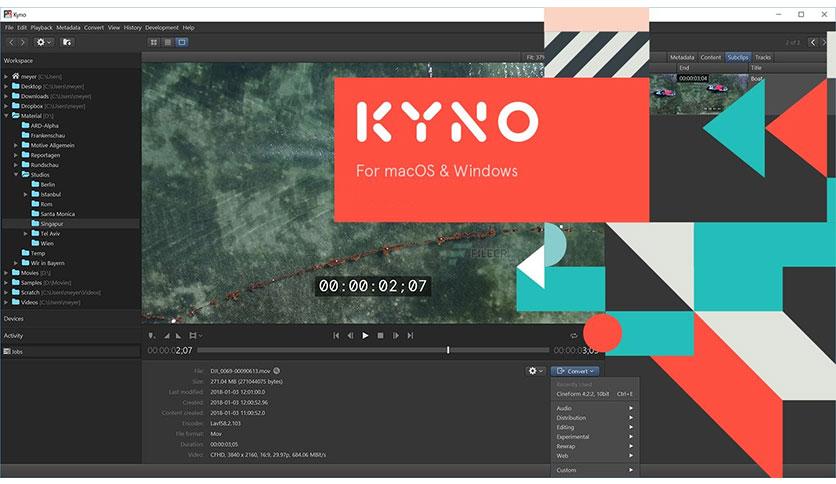This screenshot has width=836, height=484.
Task: Expand the Dropbox folder
Action: pos(6,106)
